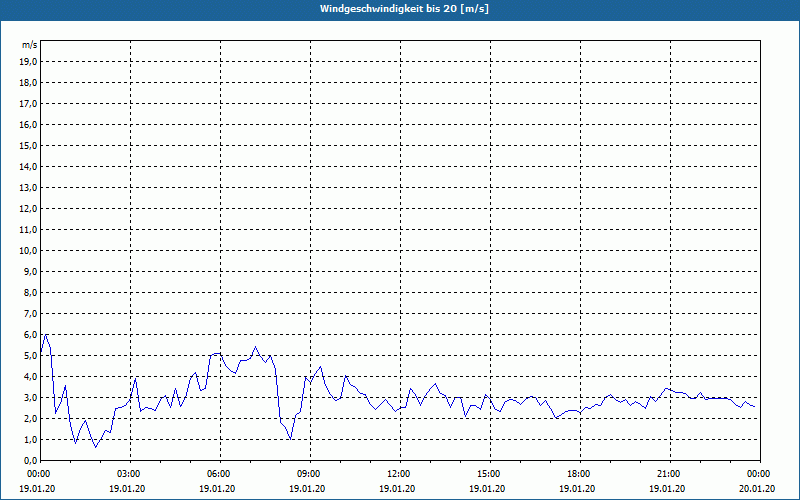Click the 3,0 y-axis value
This screenshot has width=800, height=500.
pyautogui.click(x=30, y=397)
